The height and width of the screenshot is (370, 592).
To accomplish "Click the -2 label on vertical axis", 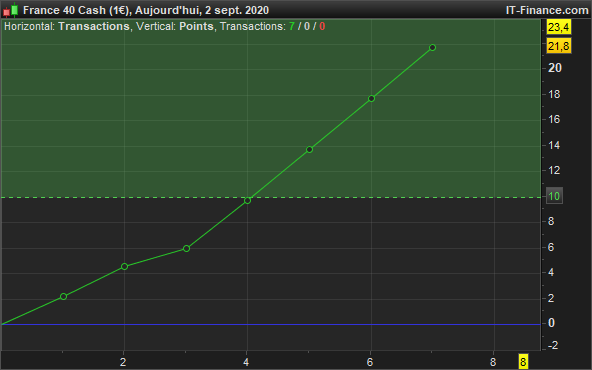I will tap(552, 345).
